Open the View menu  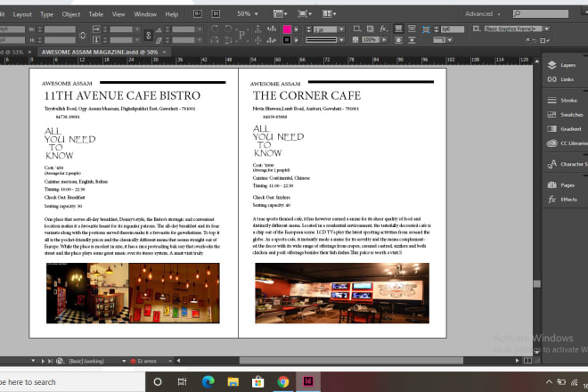tap(118, 14)
